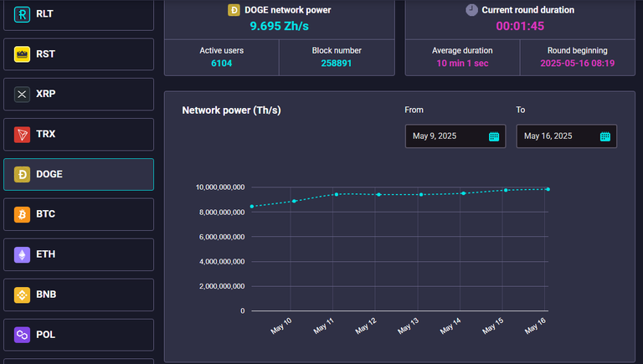Image resolution: width=643 pixels, height=364 pixels.
Task: Click the first chart data point for May 9
Action: pos(252,207)
